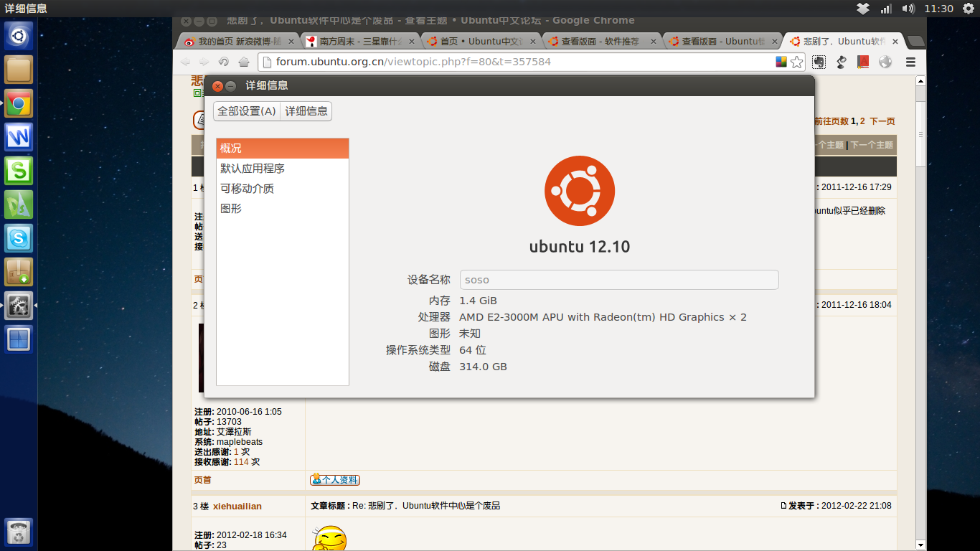Switch to 查看版面 - Ubuntu tab

pos(722,42)
